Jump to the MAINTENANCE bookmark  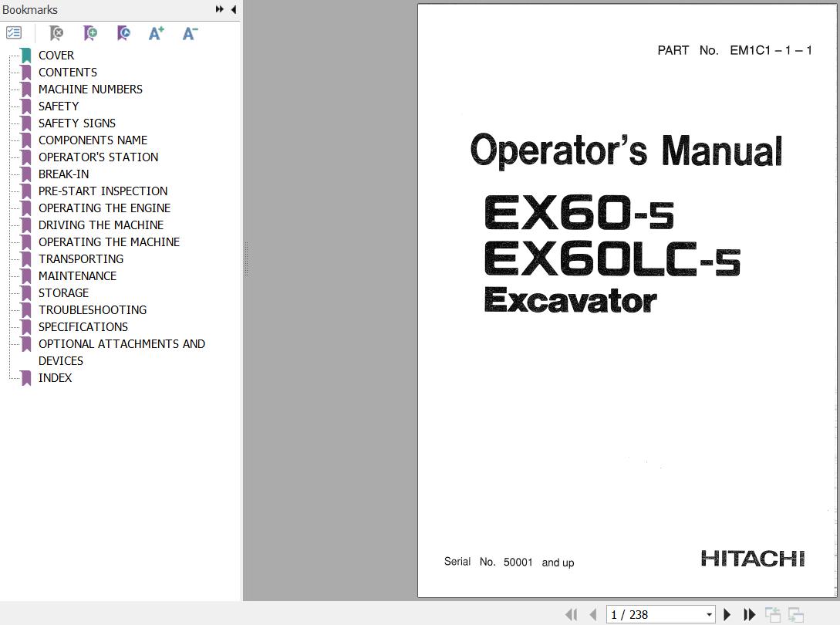point(78,276)
